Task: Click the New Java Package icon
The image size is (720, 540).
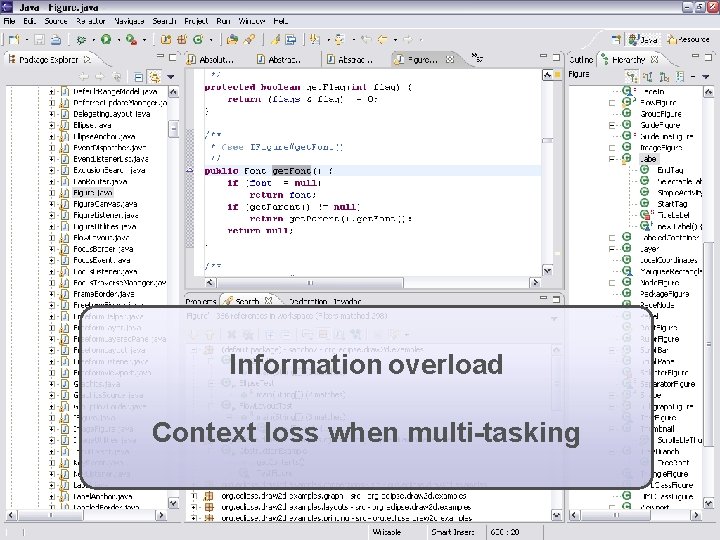Action: click(x=182, y=40)
